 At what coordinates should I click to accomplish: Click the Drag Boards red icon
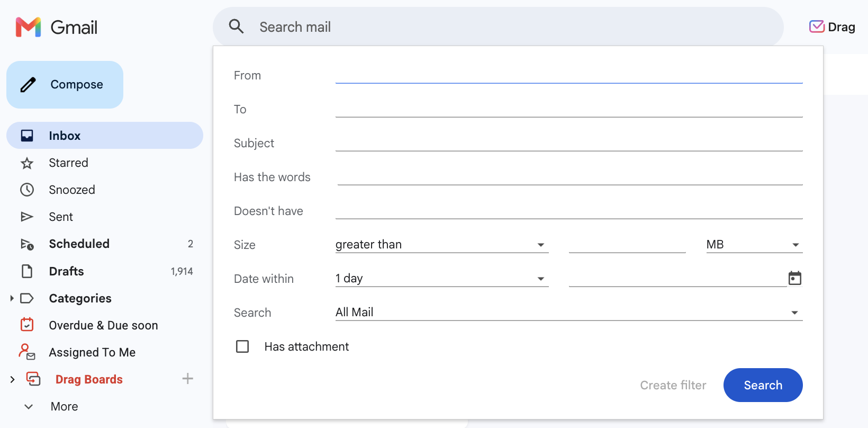[33, 379]
